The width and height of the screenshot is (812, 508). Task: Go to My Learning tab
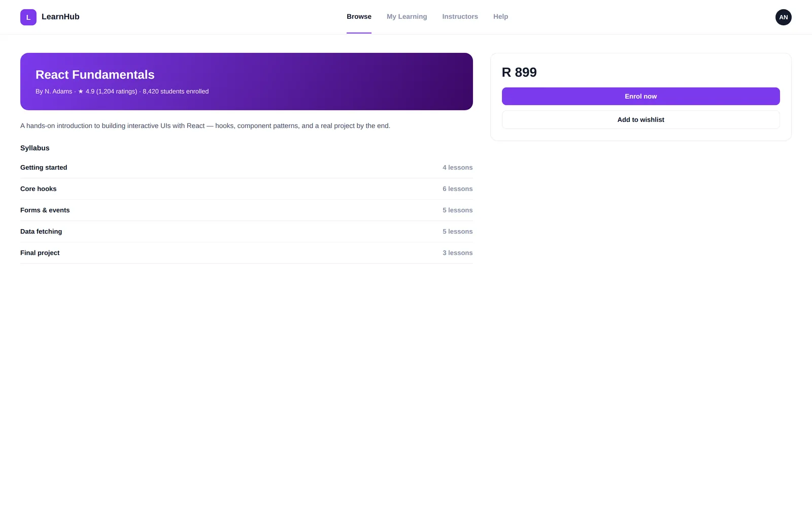click(x=407, y=17)
